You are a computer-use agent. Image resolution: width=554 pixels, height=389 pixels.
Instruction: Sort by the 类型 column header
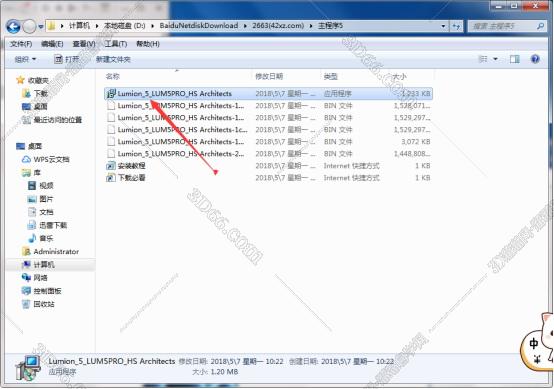(x=331, y=76)
